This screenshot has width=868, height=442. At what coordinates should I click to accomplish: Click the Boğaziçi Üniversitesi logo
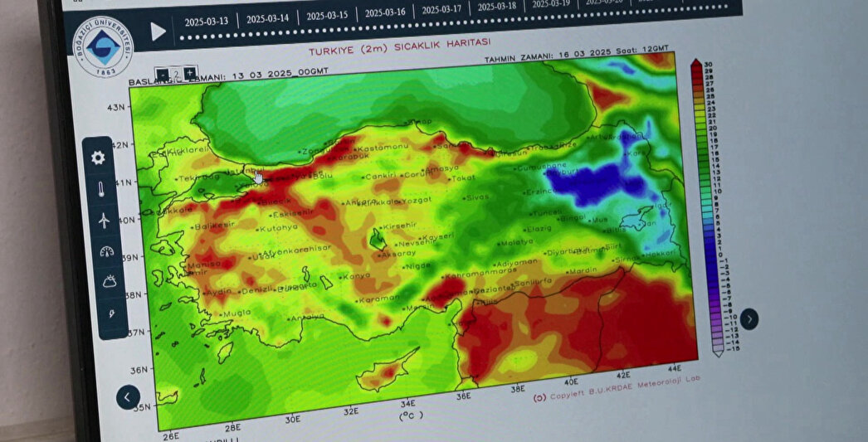coord(103,47)
